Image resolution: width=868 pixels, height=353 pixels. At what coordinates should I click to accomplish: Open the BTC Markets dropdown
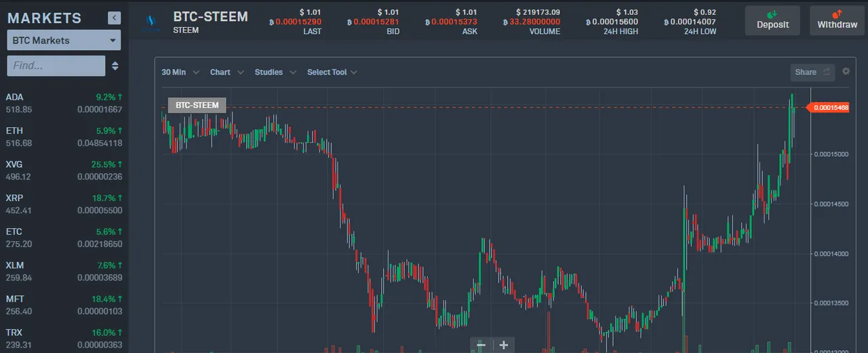(x=64, y=40)
